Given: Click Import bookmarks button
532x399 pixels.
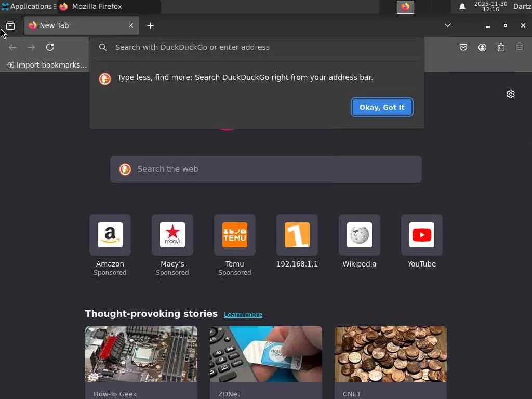Looking at the screenshot, I should 47,65.
